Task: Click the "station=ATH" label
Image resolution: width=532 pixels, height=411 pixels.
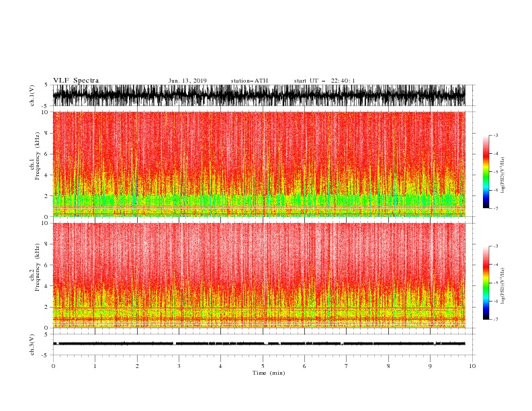Action: click(x=249, y=81)
